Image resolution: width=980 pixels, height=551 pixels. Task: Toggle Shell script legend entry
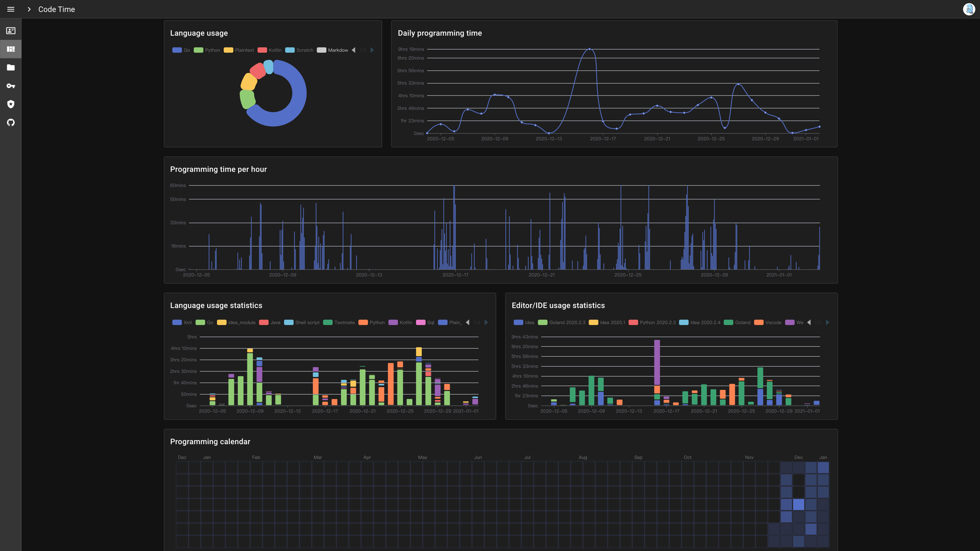(302, 323)
